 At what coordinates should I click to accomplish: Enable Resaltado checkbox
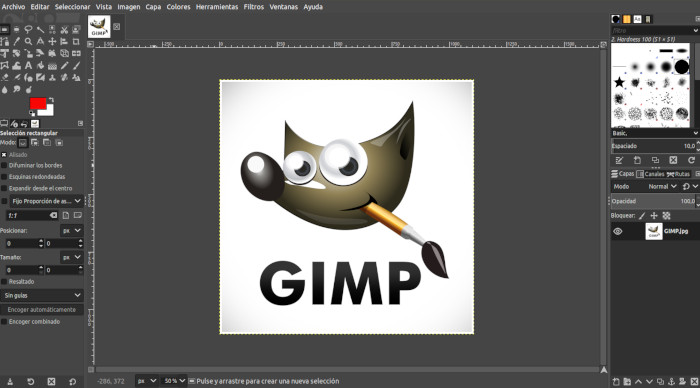(x=4, y=282)
